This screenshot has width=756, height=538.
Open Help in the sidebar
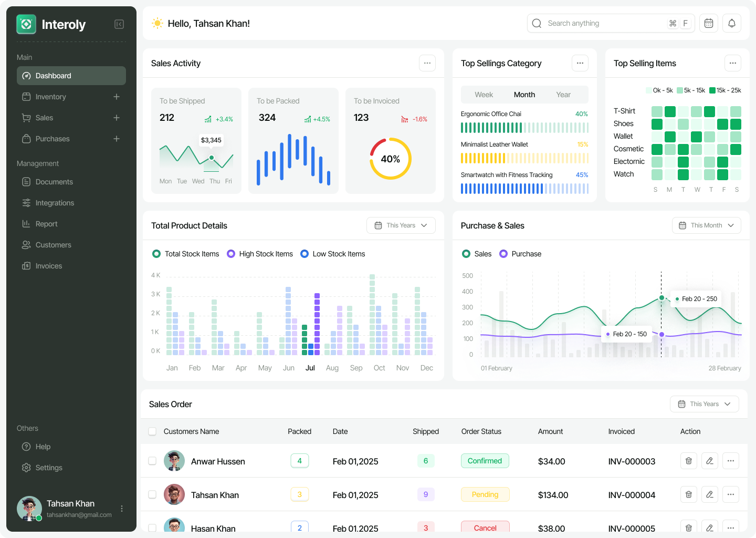pyautogui.click(x=42, y=447)
